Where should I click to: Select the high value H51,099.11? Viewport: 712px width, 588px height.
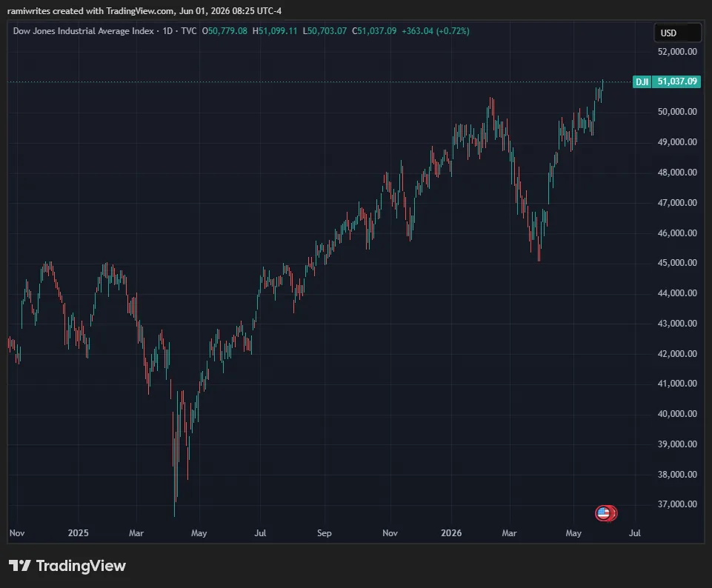tap(275, 31)
